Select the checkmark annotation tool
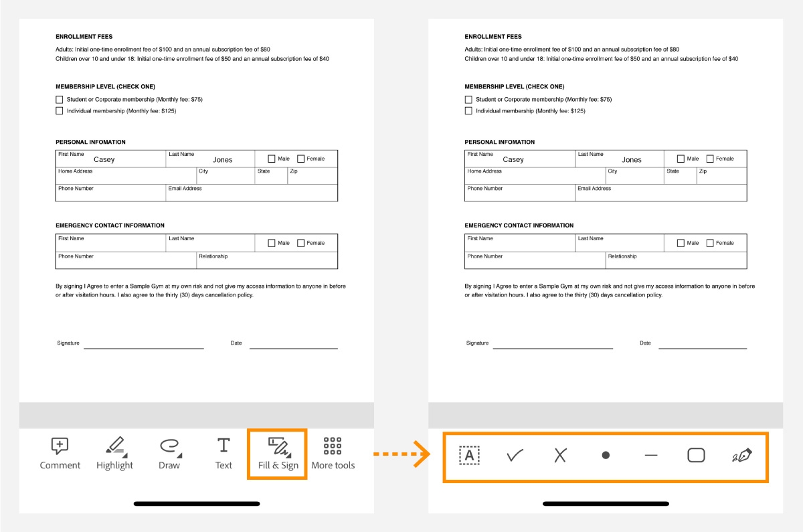The height and width of the screenshot is (532, 803). click(515, 455)
